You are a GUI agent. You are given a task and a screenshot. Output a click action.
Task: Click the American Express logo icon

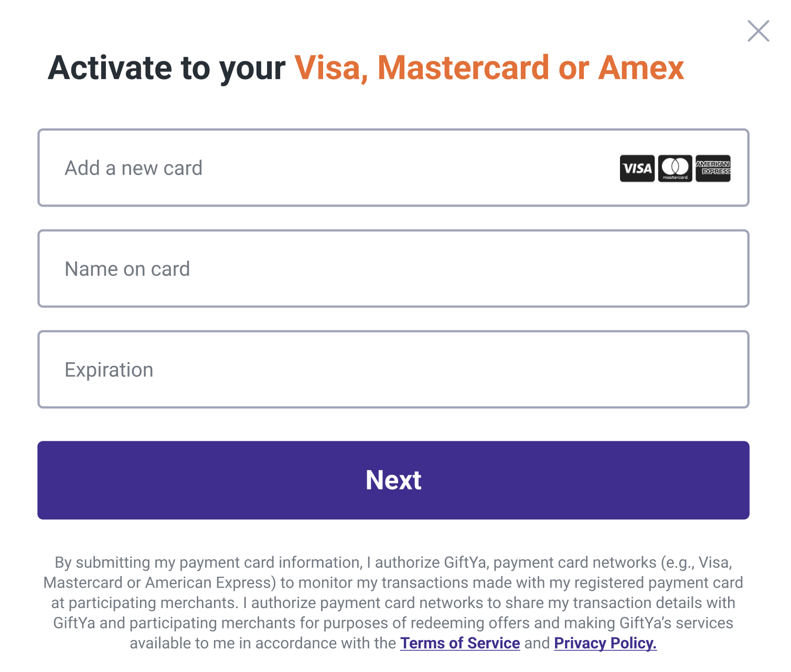(713, 168)
